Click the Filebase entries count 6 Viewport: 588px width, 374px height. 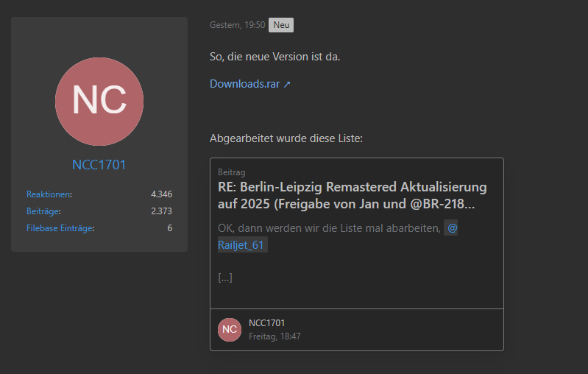[x=169, y=228]
